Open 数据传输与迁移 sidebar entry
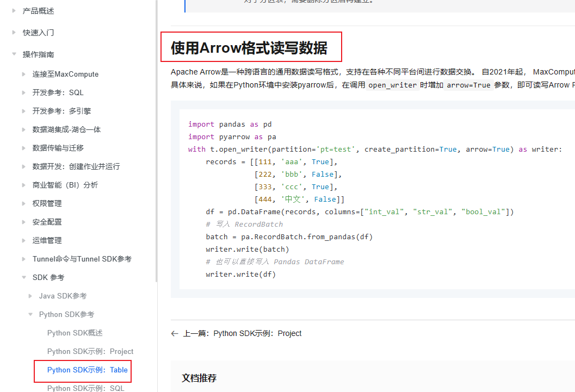The image size is (575, 392). 58,148
